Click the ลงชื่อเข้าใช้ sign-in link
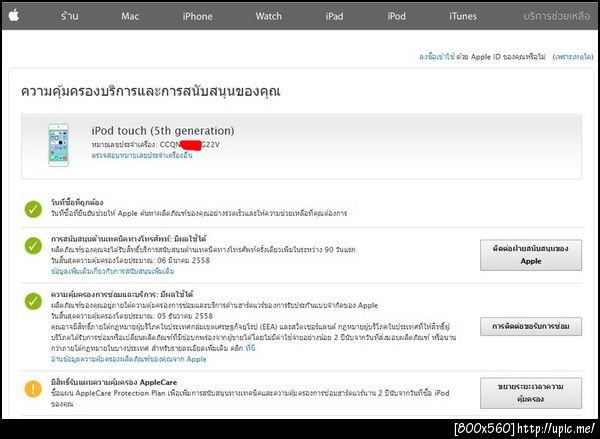 437,57
